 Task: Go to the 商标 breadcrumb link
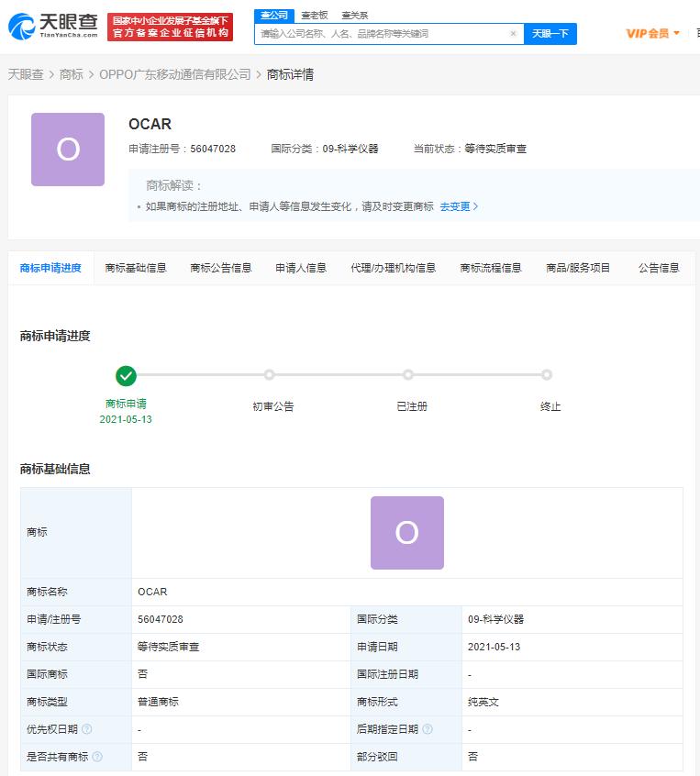pyautogui.click(x=72, y=74)
